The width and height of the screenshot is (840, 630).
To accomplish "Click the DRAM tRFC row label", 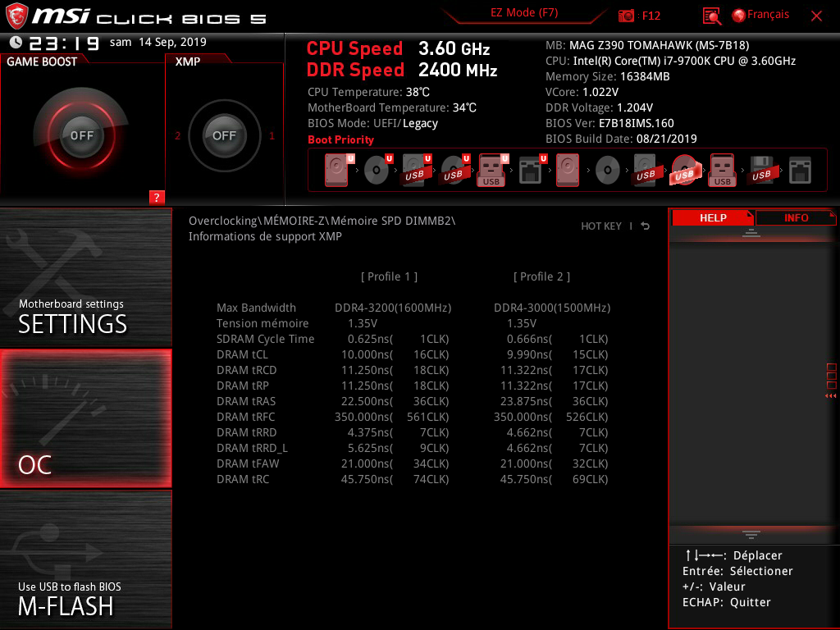I will coord(245,417).
